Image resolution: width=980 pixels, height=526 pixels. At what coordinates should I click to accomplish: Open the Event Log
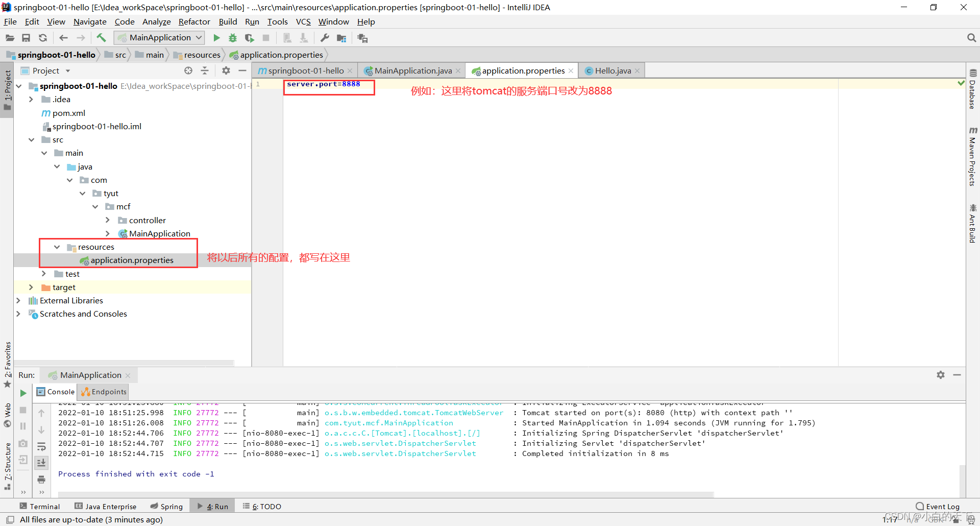pos(938,506)
